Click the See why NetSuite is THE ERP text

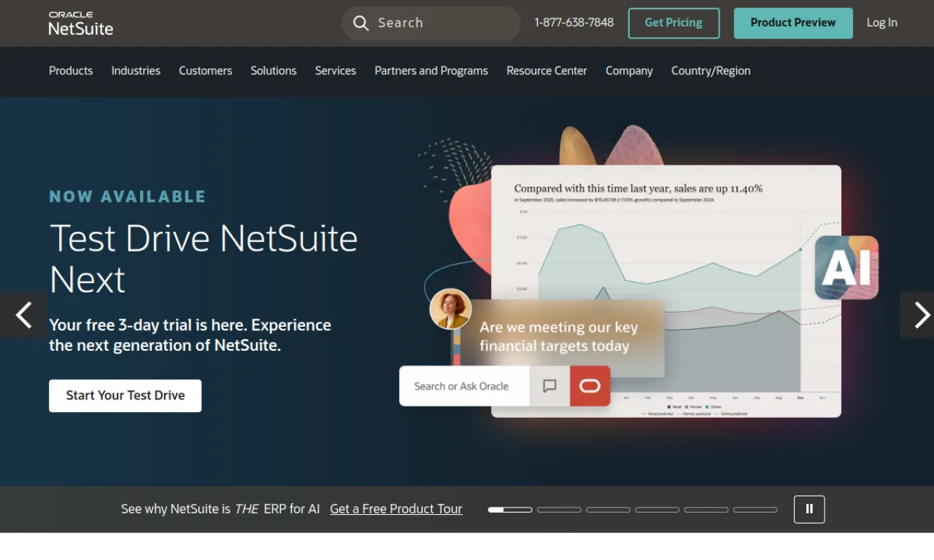220,509
